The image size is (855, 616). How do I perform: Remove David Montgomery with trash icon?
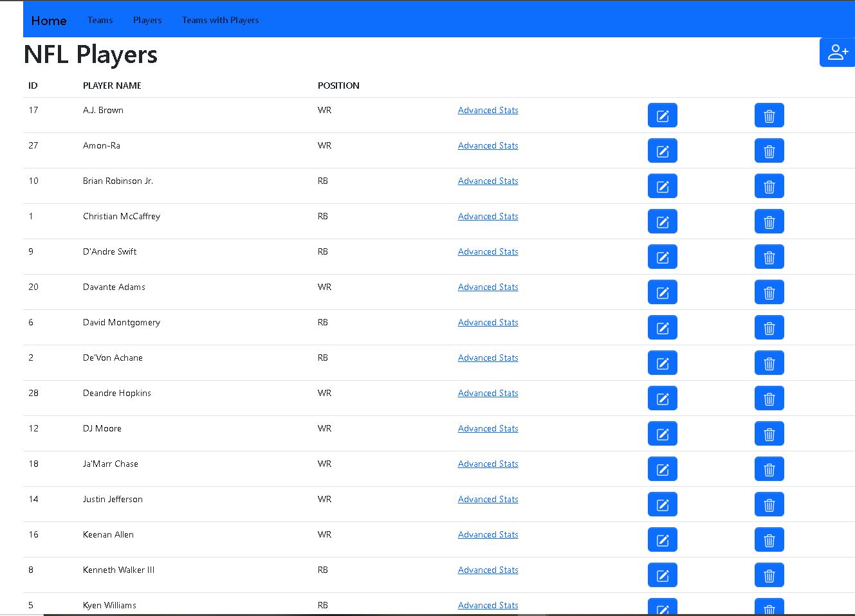769,328
